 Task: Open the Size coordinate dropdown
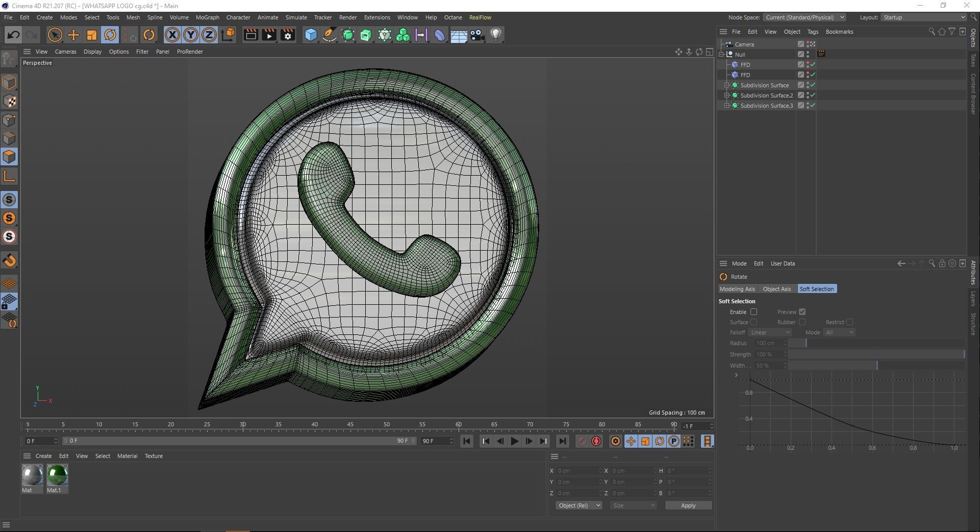(x=633, y=505)
